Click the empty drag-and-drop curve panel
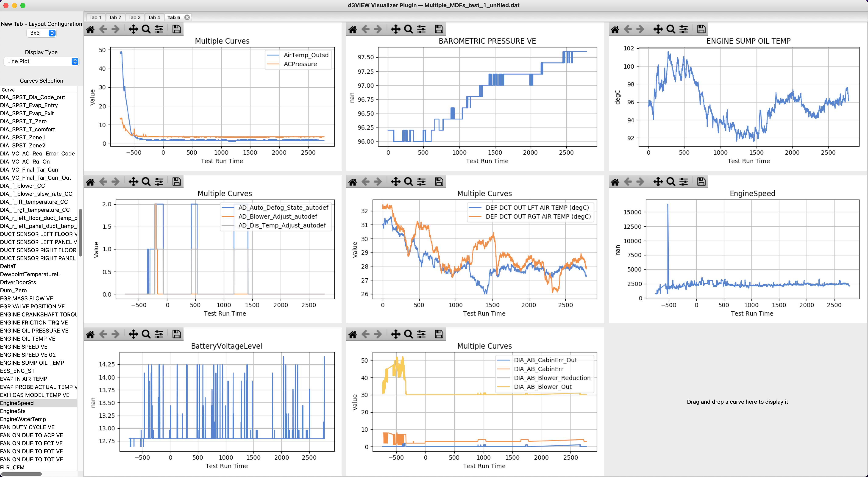The image size is (868, 477). click(737, 402)
